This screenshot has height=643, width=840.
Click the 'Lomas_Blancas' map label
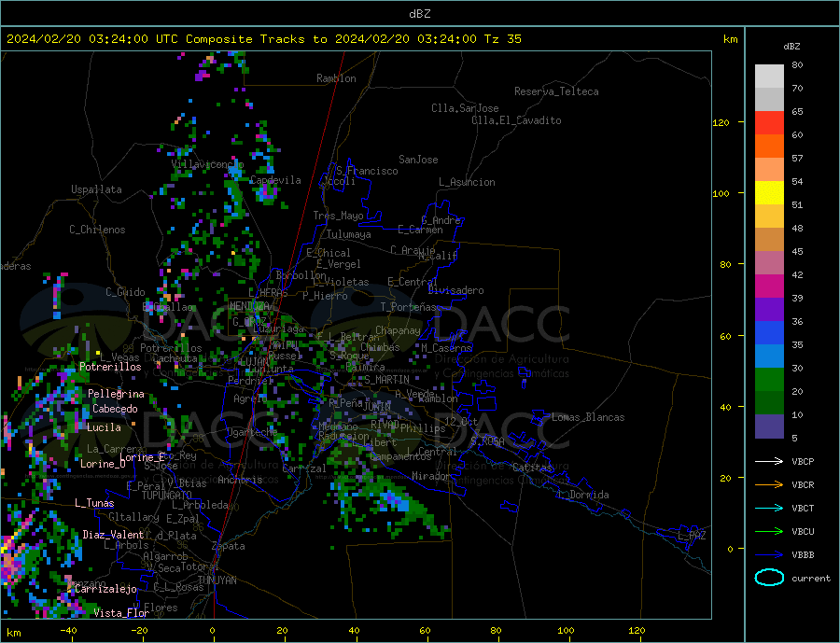pos(588,417)
